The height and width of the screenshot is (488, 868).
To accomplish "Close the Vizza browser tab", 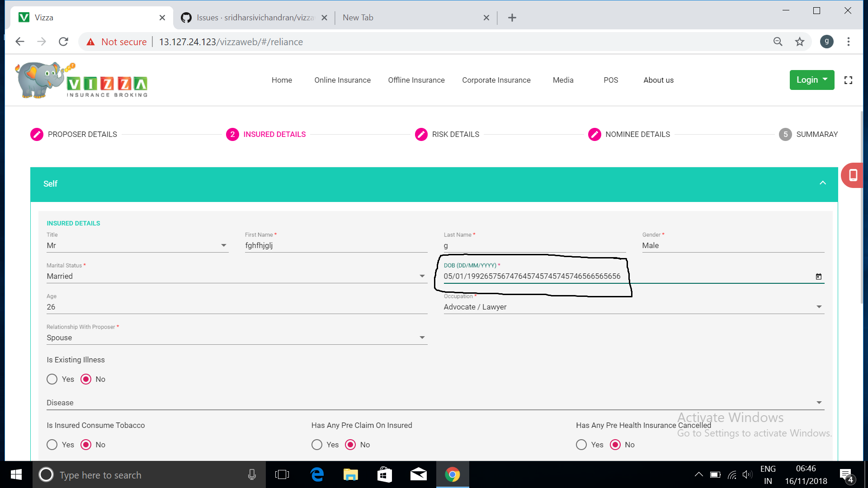I will 162,18.
